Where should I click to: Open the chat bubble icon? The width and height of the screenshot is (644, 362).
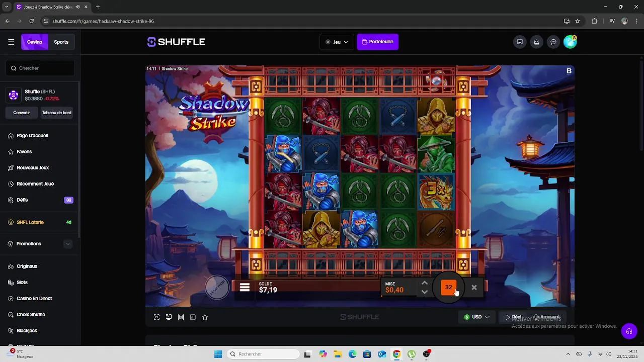[553, 42]
